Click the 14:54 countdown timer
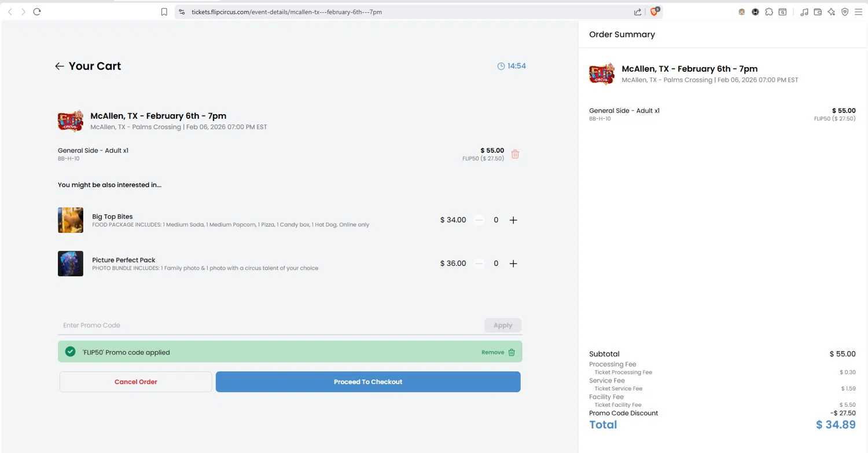Screen dimensions: 868x453 512,66
